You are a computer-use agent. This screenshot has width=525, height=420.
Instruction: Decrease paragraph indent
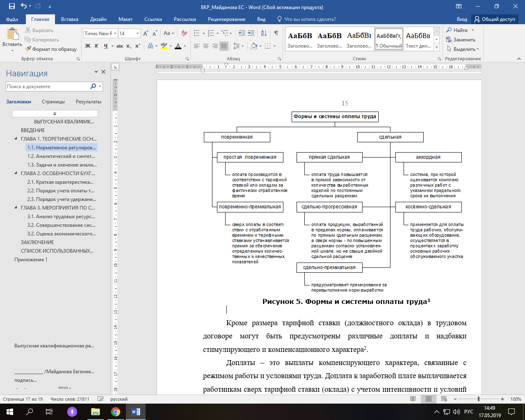pyautogui.click(x=242, y=34)
